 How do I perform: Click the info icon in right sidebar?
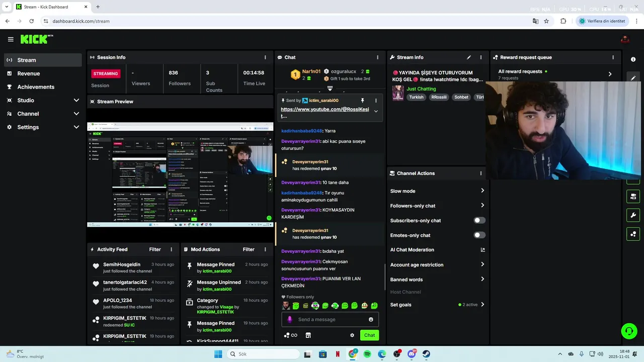[x=633, y=59]
